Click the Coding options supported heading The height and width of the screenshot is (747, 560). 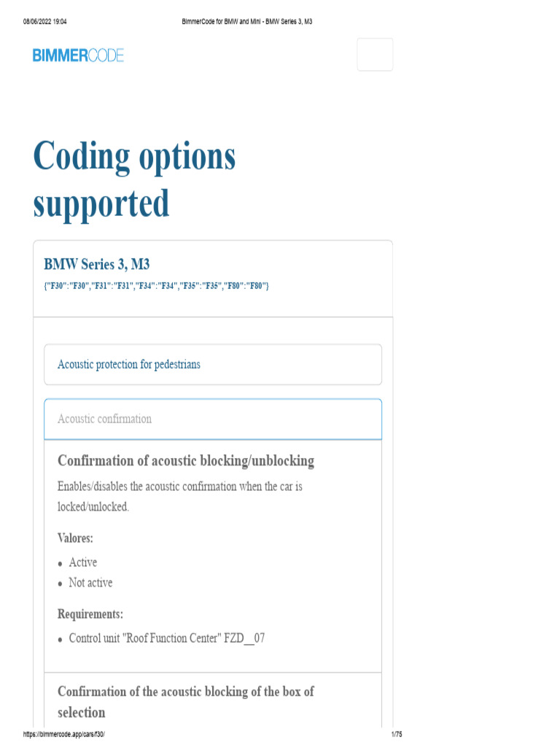click(x=134, y=179)
